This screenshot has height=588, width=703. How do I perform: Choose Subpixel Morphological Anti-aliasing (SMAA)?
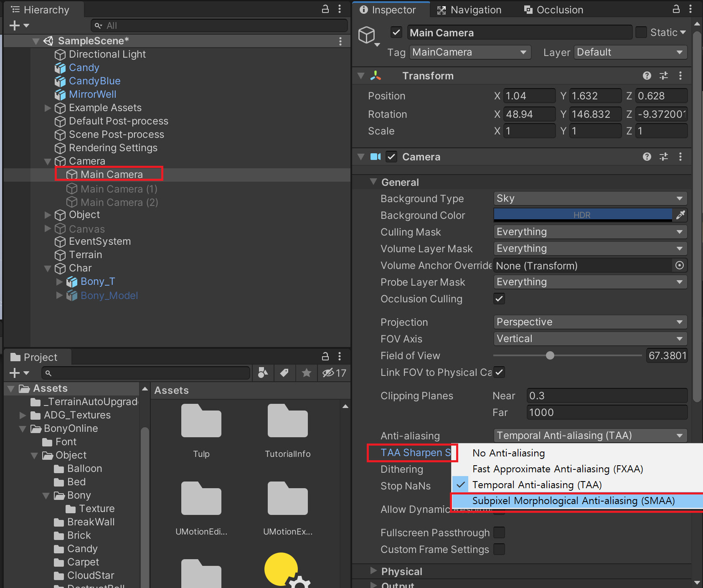[577, 501]
